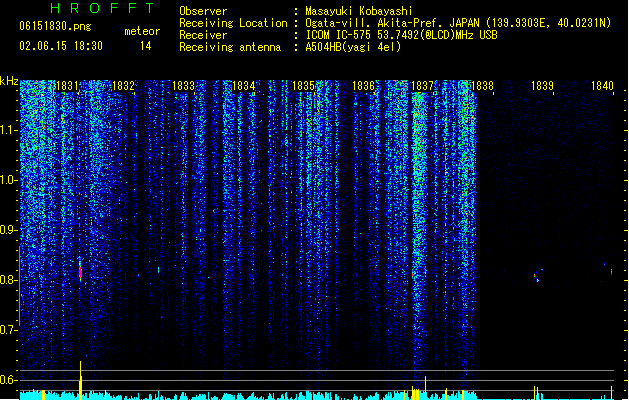Click the 'Receiving Location' label
The image size is (629, 400).
point(233,23)
